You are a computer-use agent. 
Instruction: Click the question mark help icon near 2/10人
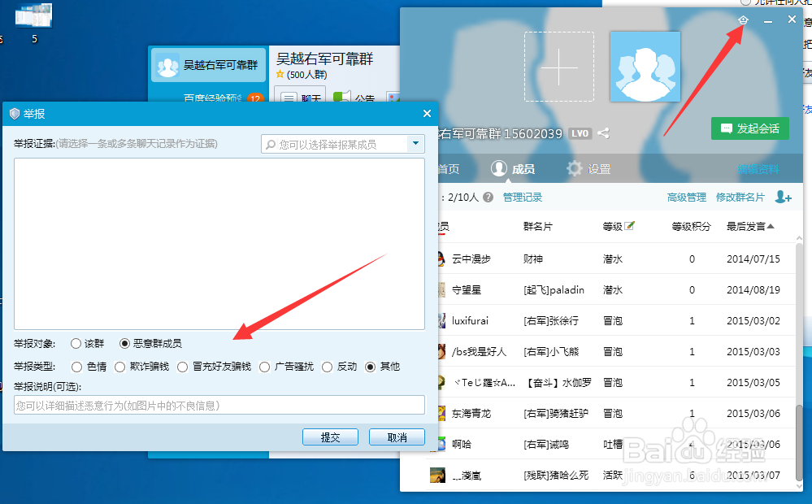pos(489,197)
